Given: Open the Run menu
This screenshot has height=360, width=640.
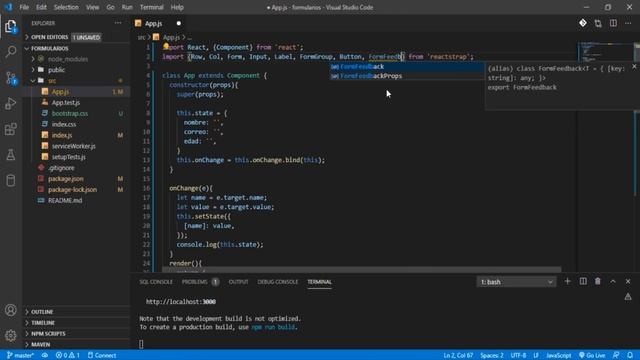Looking at the screenshot, I should (127, 7).
